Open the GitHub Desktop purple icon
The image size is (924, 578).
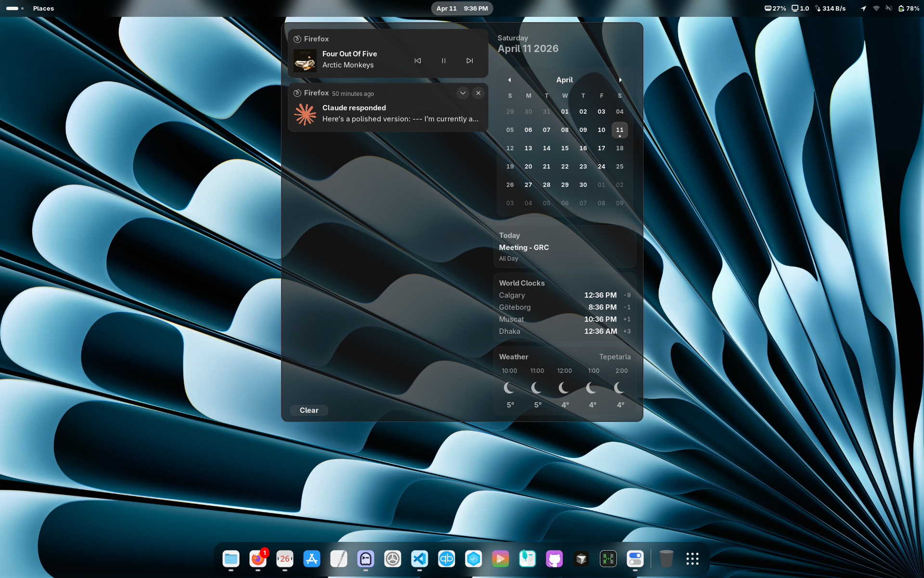pos(554,559)
